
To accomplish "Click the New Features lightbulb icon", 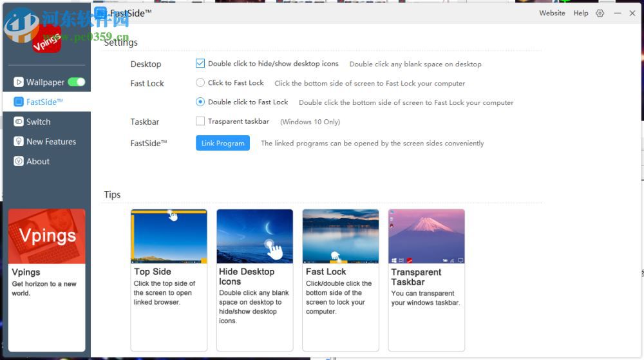I will tap(19, 142).
